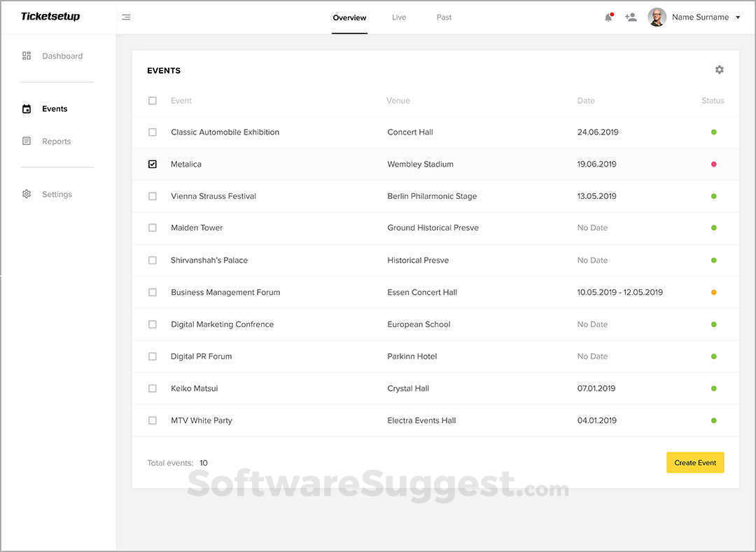The width and height of the screenshot is (756, 552).
Task: Click the user avatar photo
Action: [x=657, y=18]
